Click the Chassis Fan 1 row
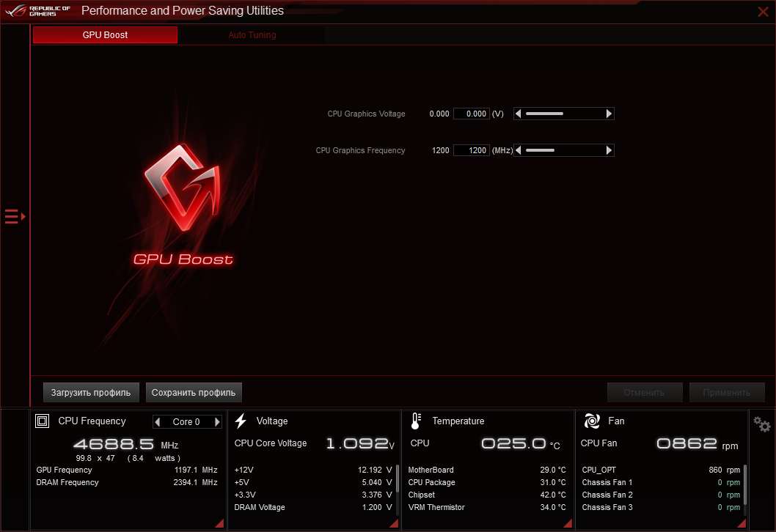Viewport: 776px width, 532px height. [x=661, y=483]
